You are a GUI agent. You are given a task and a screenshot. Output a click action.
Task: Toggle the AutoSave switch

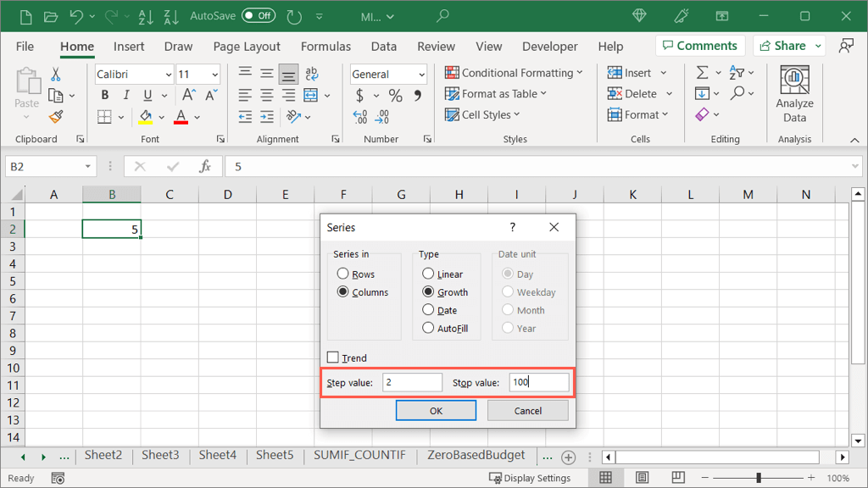click(259, 15)
